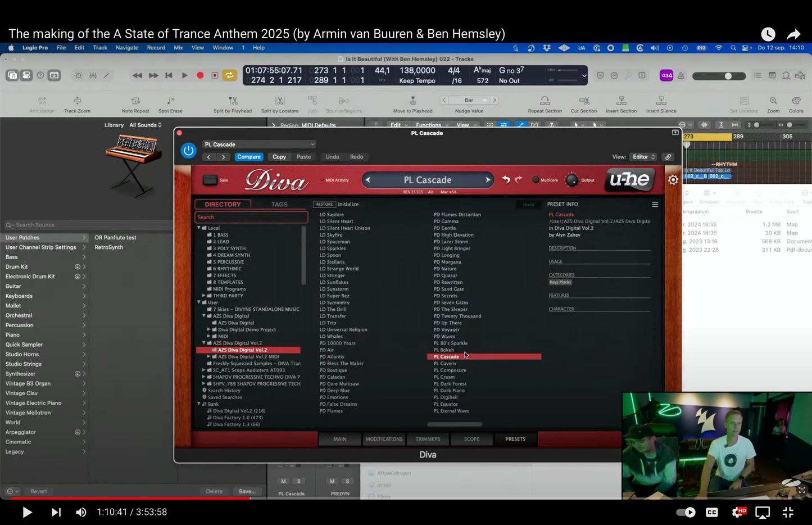Click the Split by Playhead scissors icon

click(233, 101)
